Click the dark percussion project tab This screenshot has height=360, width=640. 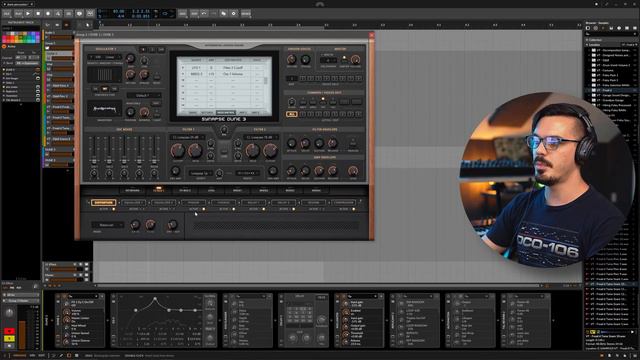pyautogui.click(x=18, y=4)
